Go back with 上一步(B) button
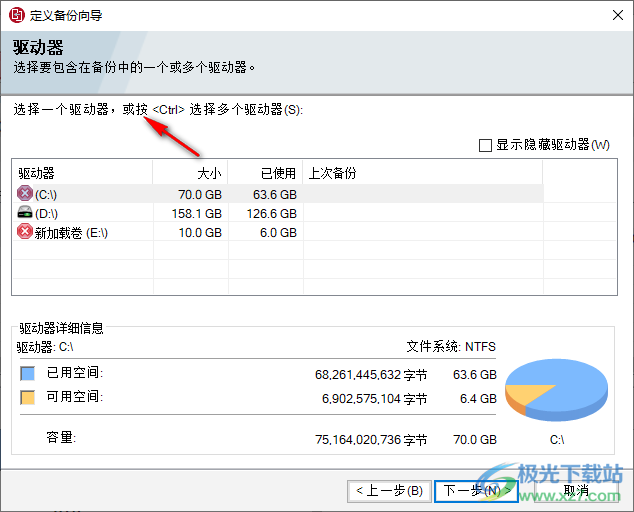 tap(389, 491)
